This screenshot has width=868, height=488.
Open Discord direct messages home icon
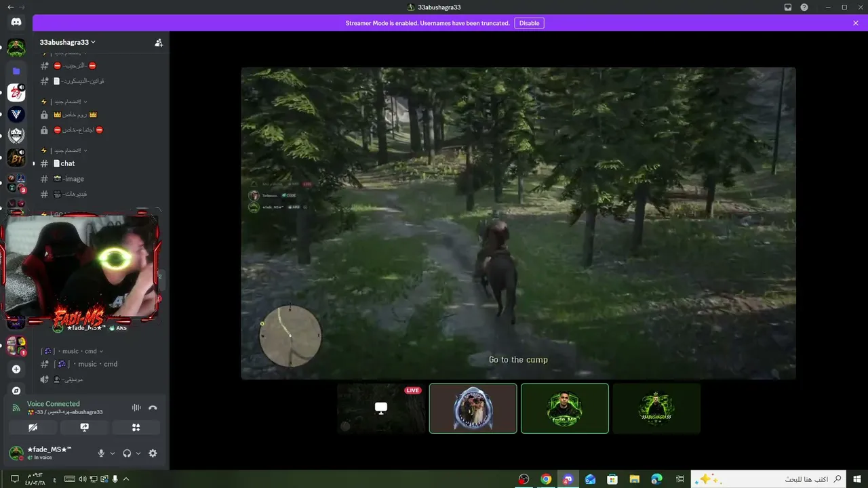(16, 22)
